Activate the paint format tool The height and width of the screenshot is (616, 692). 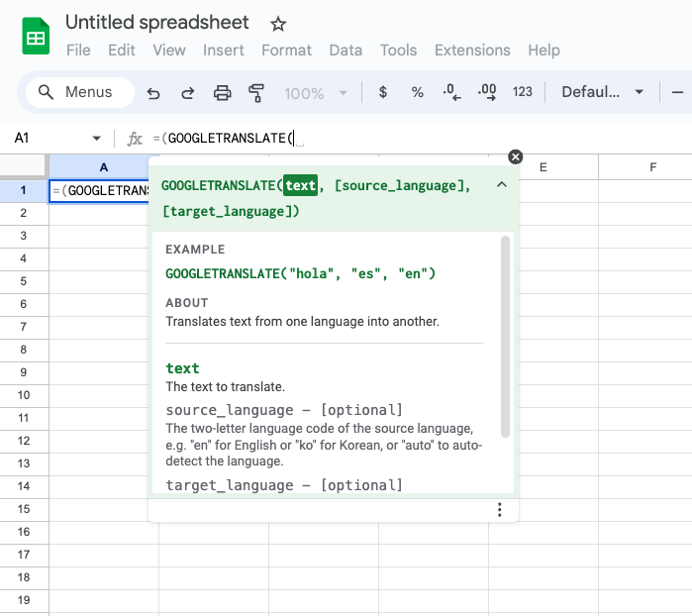(256, 92)
